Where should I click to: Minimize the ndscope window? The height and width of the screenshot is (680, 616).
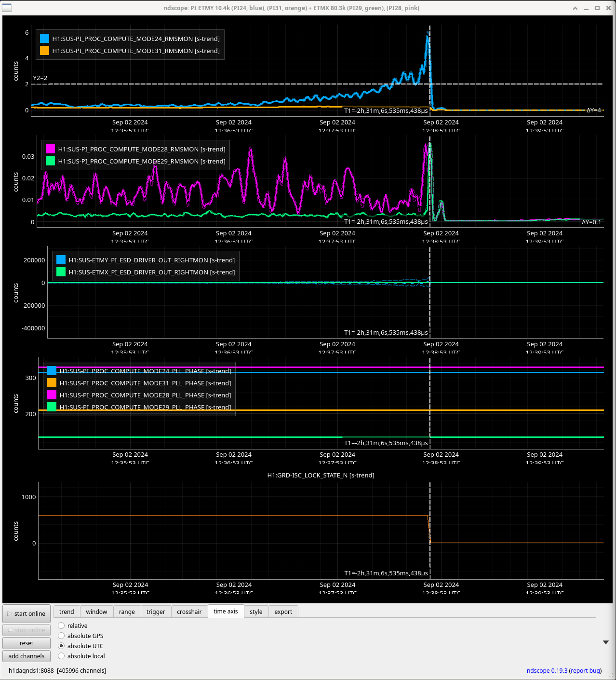click(586, 8)
